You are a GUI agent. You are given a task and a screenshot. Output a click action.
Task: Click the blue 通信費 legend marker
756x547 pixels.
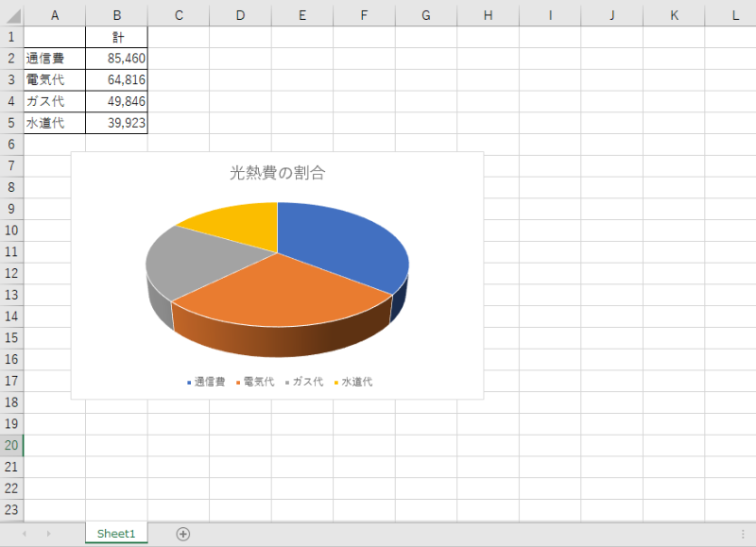(190, 383)
